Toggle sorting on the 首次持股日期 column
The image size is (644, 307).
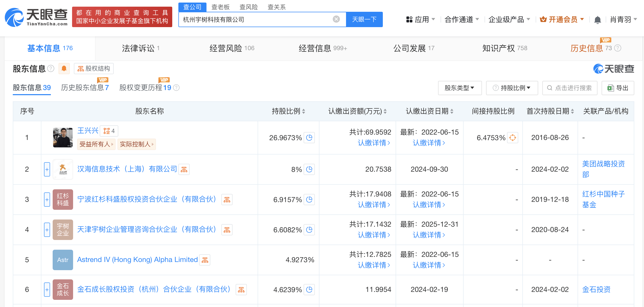572,111
